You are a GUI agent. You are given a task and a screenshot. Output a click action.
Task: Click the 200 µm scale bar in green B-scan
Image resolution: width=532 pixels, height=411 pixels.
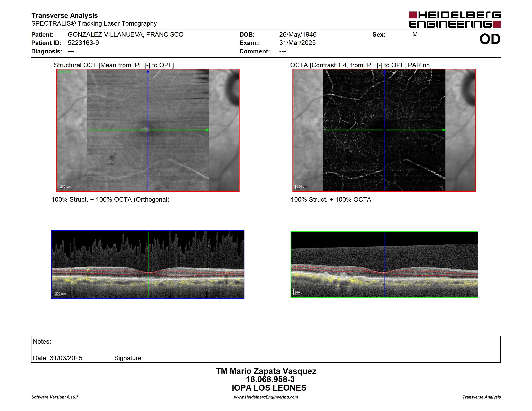[x=299, y=292]
